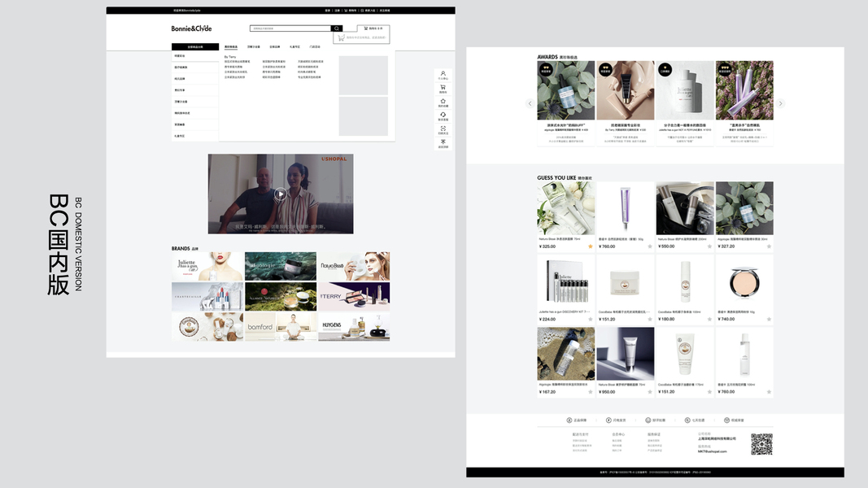Image resolution: width=868 pixels, height=488 pixels.
Task: Favorite the ¥167.20 Algologie product star
Action: pos(590,392)
